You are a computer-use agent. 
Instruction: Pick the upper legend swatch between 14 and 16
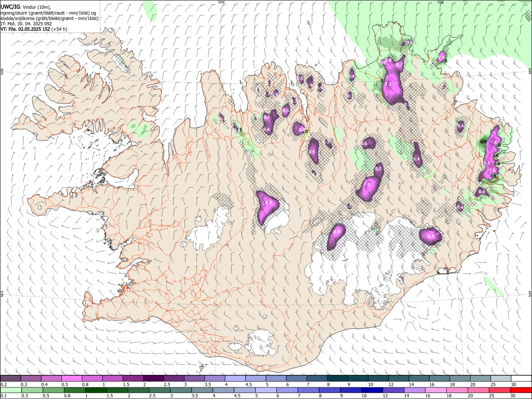coord(419,378)
